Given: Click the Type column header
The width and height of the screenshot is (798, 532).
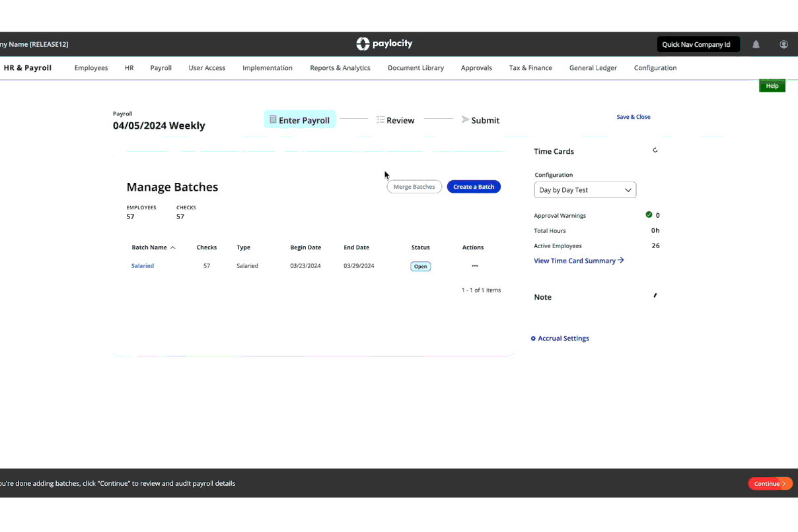Looking at the screenshot, I should point(244,248).
